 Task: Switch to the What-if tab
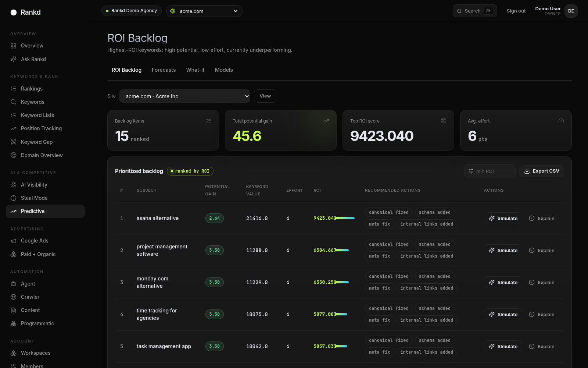[195, 70]
